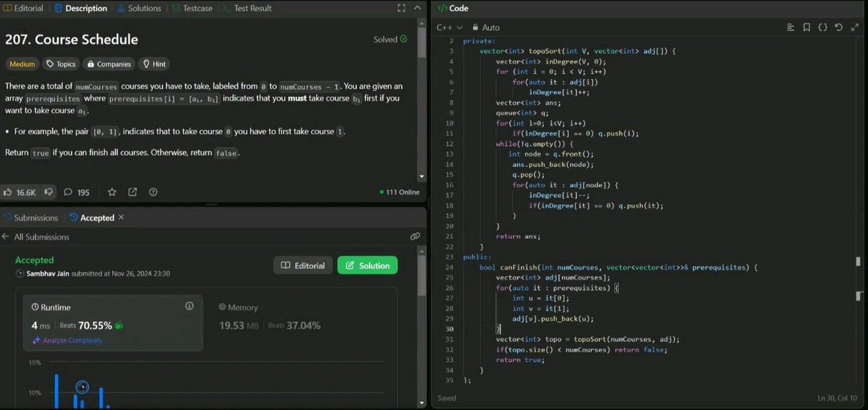Click line 3 topoSort function declaration
The width and height of the screenshot is (868, 410).
(578, 51)
